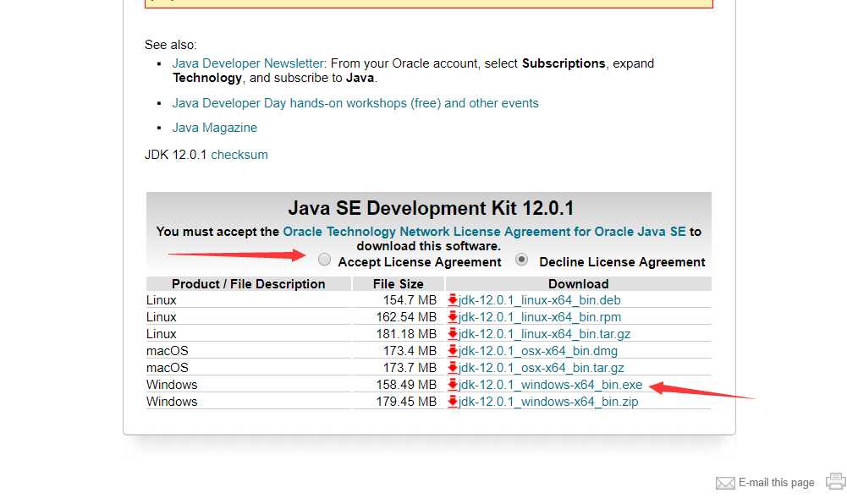Click the File Size column header
Image resolution: width=847 pixels, height=504 pixels.
398,284
